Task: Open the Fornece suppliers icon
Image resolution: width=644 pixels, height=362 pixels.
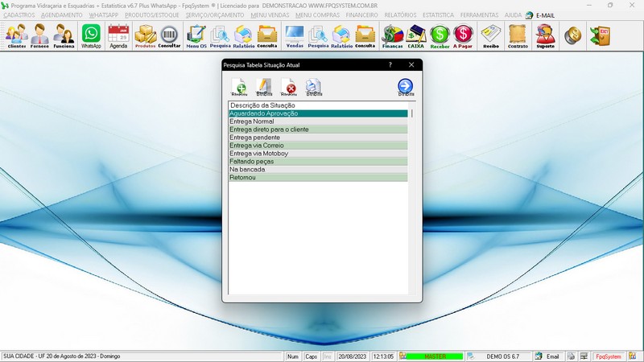Action: 39,36
